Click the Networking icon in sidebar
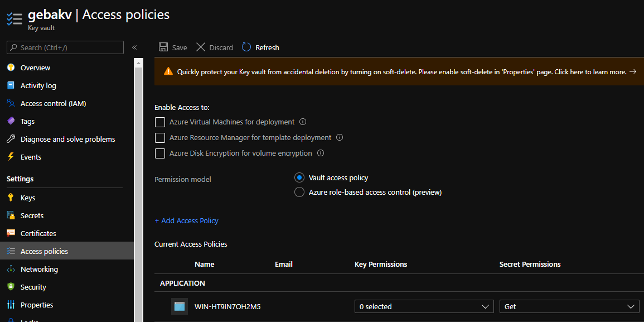The width and height of the screenshot is (644, 322). tap(11, 269)
